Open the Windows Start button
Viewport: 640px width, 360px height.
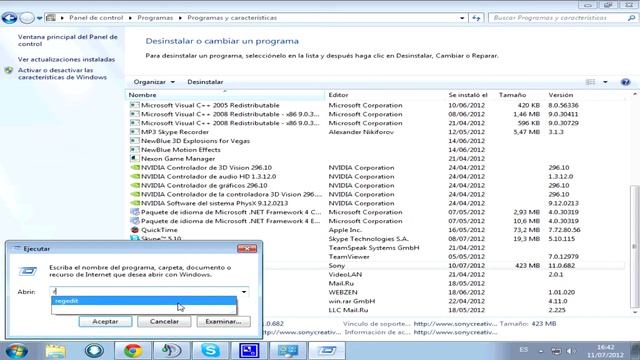pyautogui.click(x=16, y=351)
